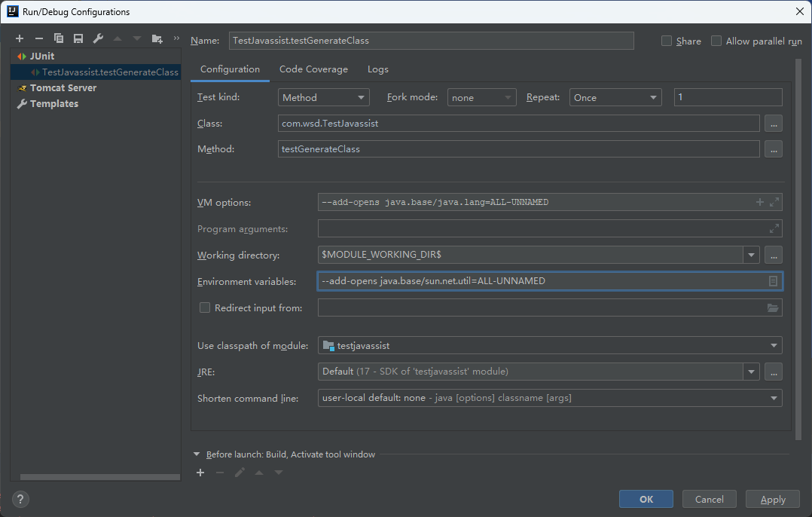Open the Fork mode dropdown
812x517 pixels.
(x=481, y=97)
